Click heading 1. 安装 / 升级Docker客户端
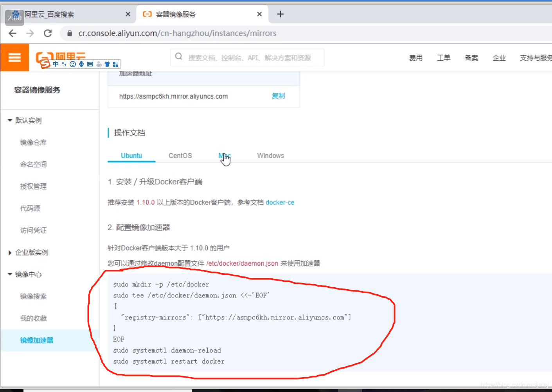The image size is (552, 392). tap(155, 182)
